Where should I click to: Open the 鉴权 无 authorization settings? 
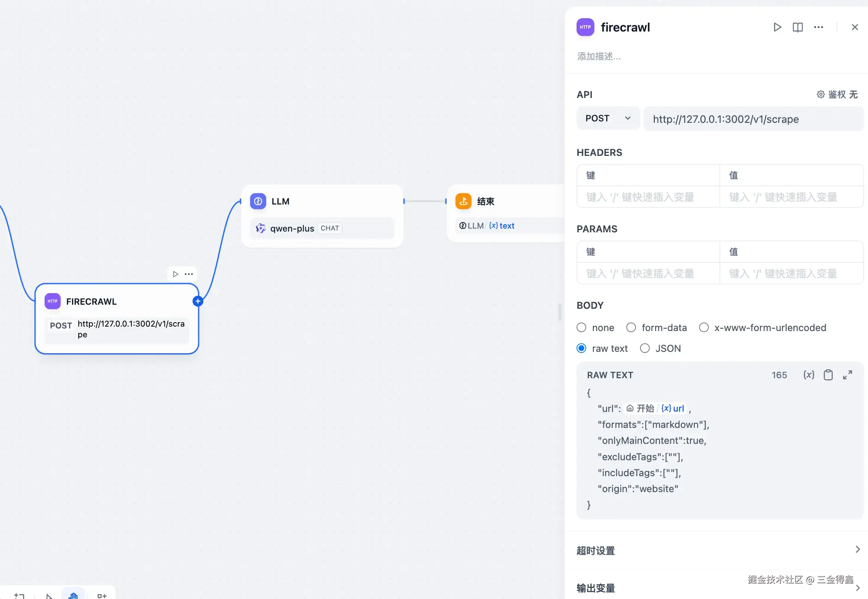click(x=837, y=94)
